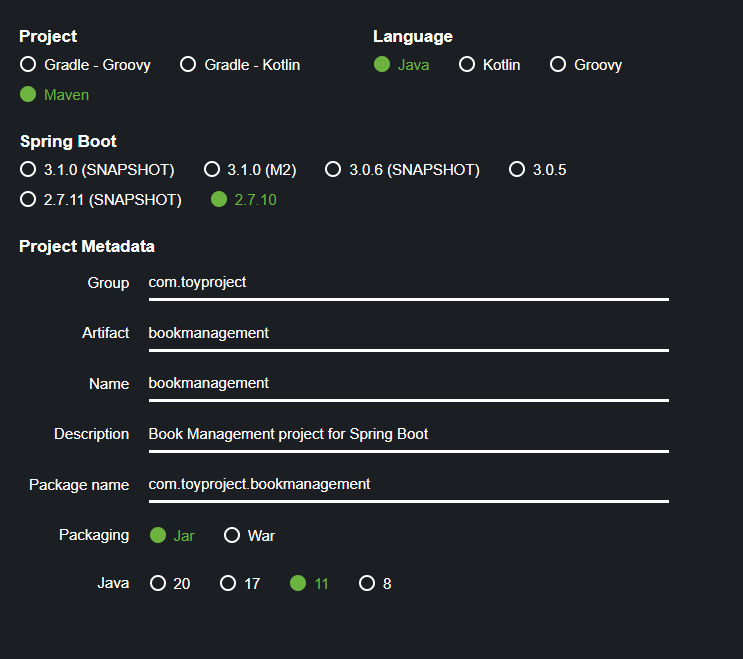Choose Gradle - Kotlin project option
The image size is (743, 659).
pos(188,65)
